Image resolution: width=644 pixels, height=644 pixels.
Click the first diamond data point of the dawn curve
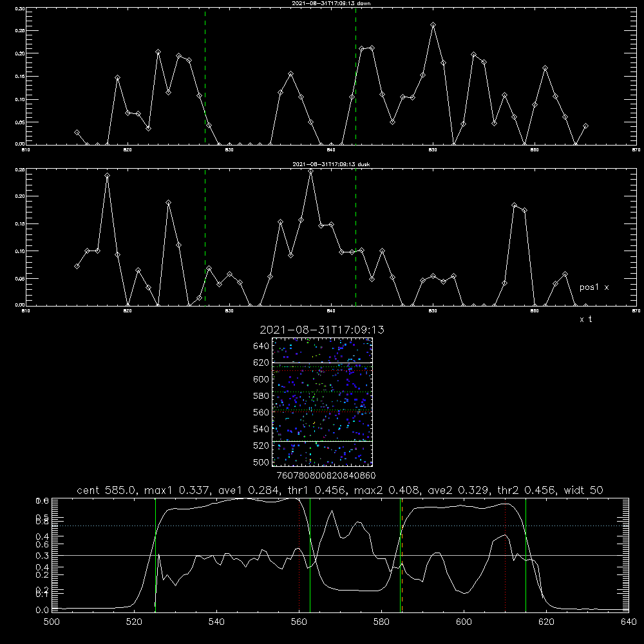(x=77, y=133)
